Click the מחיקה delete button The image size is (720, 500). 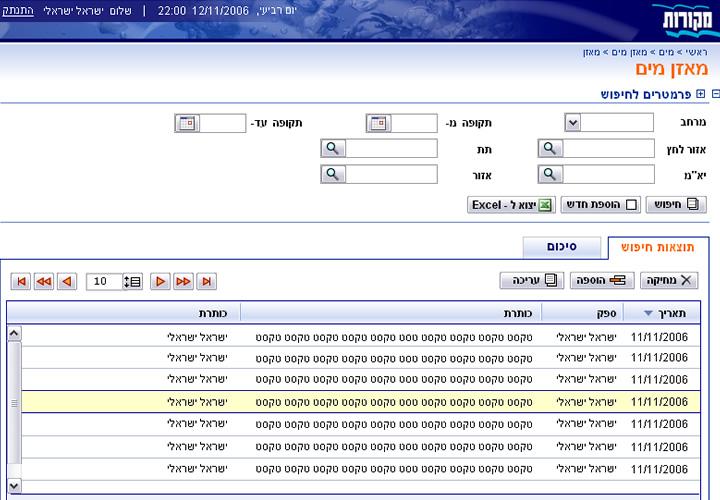(670, 281)
